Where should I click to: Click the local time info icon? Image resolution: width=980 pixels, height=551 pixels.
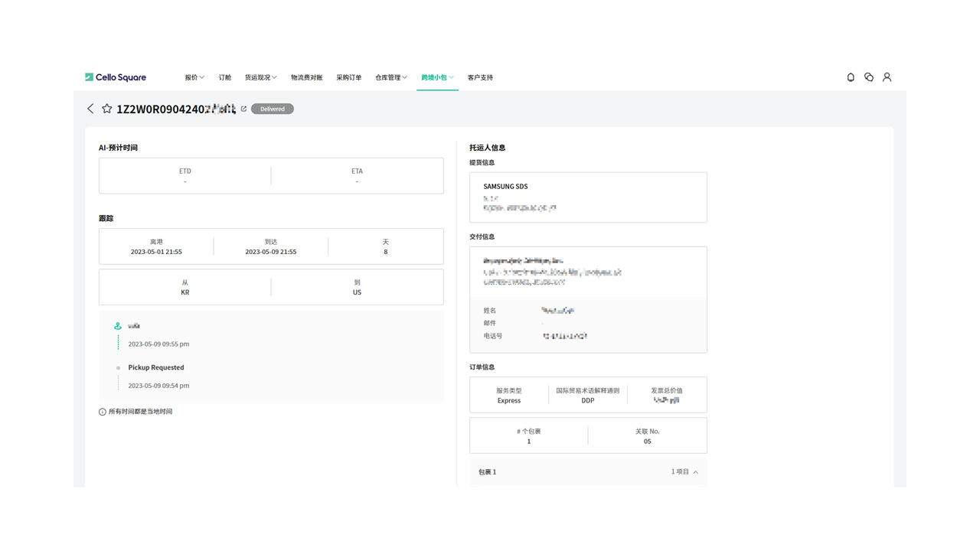[x=103, y=412]
